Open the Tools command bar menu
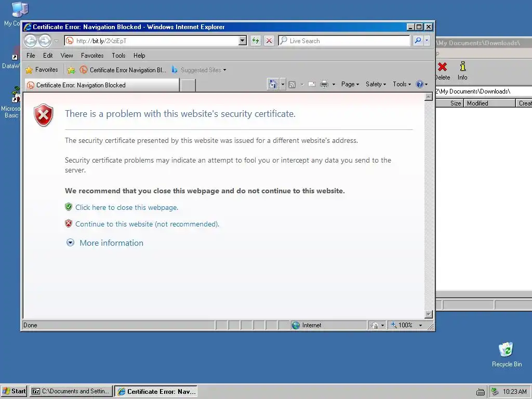 click(x=402, y=84)
